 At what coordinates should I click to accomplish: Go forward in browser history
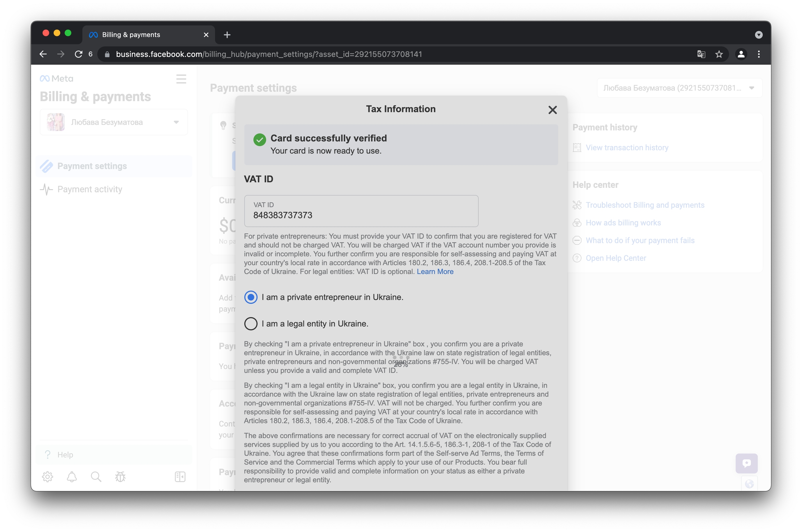coord(61,54)
